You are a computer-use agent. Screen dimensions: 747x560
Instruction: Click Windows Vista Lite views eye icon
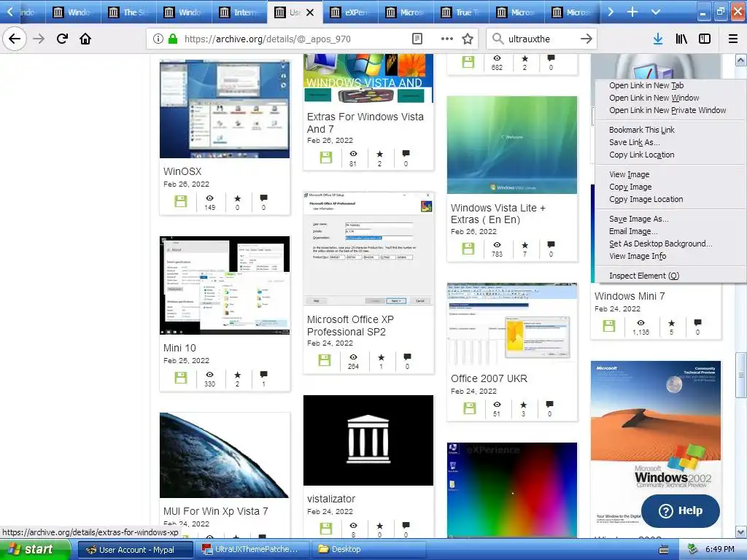(497, 245)
